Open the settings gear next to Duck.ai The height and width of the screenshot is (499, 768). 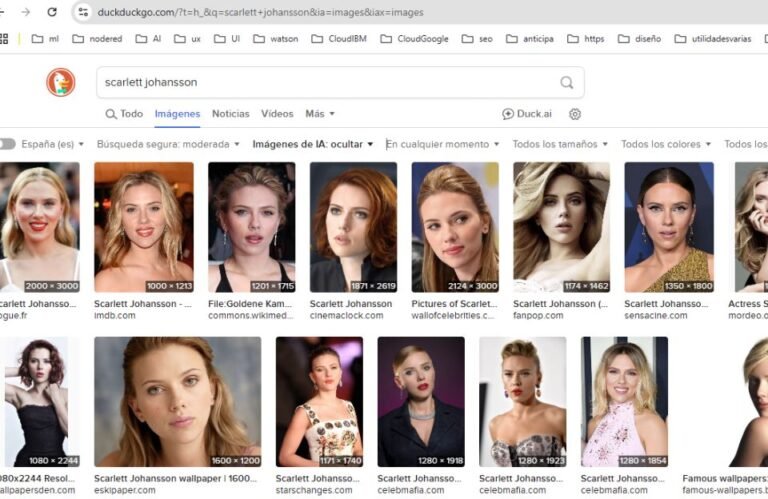point(575,114)
